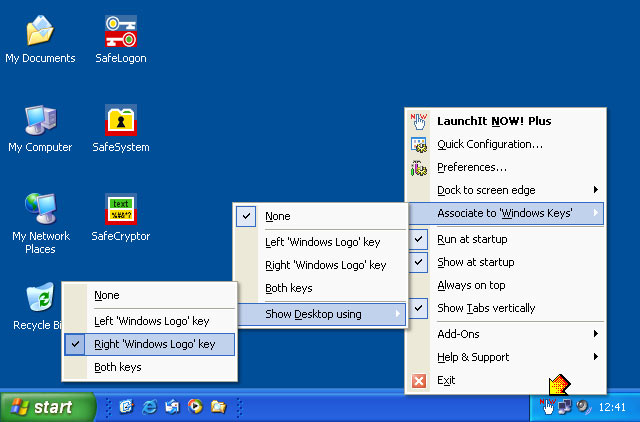The width and height of the screenshot is (640, 422).
Task: Click the LaunchIt NOW tray icon
Action: tap(547, 406)
